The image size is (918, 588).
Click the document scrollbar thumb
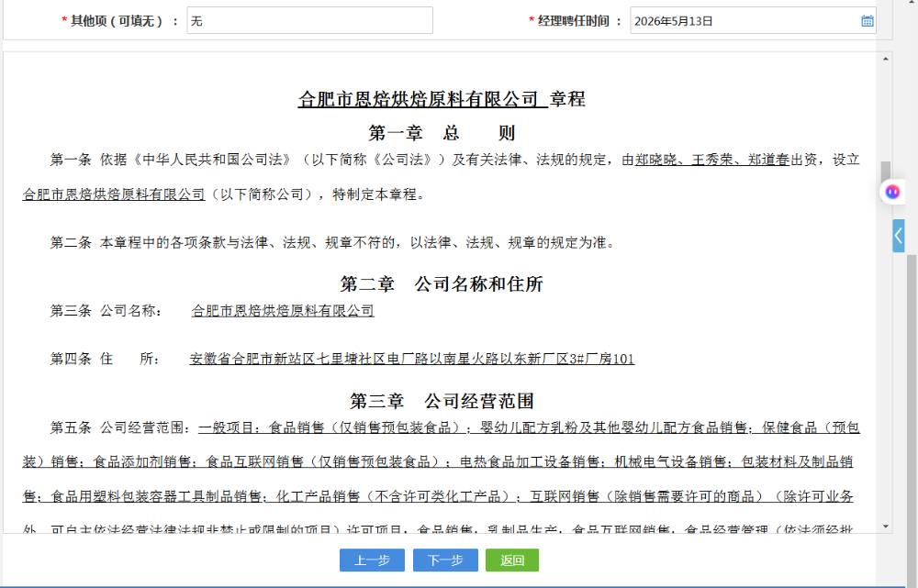point(885,172)
